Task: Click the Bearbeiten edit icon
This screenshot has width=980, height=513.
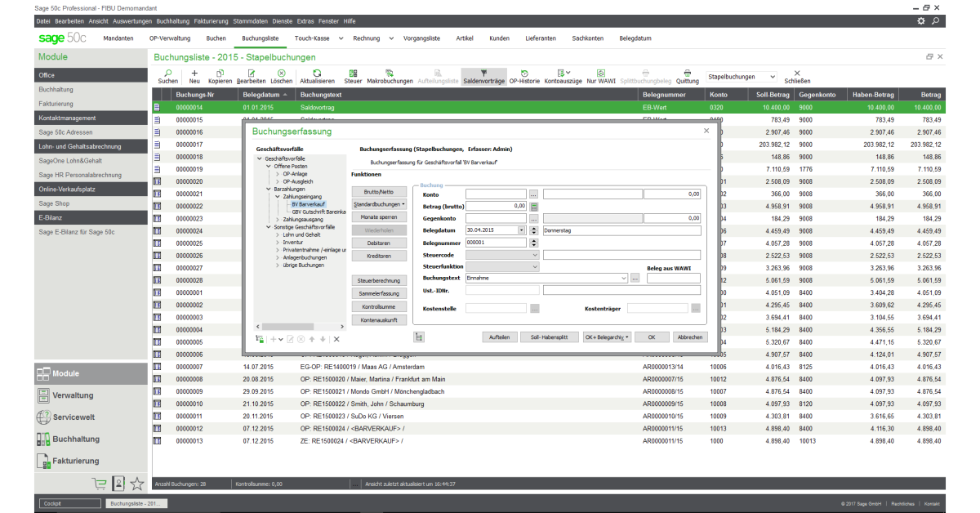Action: coord(251,73)
